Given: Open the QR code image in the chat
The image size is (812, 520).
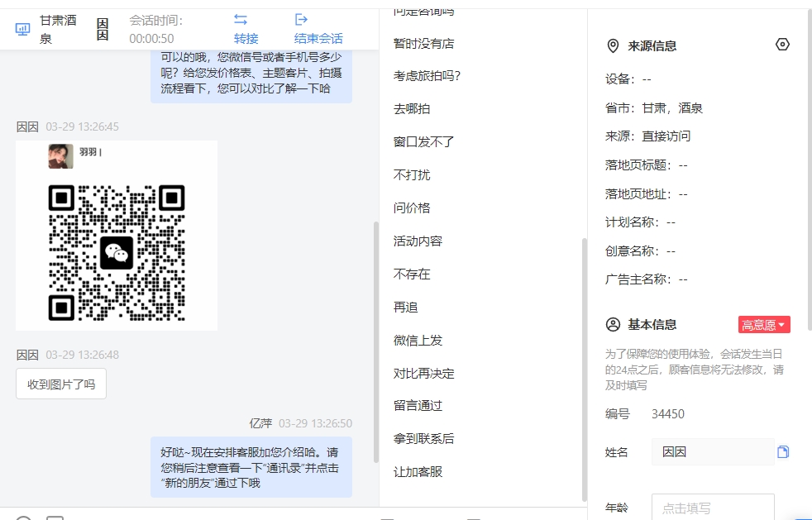Looking at the screenshot, I should tap(117, 235).
